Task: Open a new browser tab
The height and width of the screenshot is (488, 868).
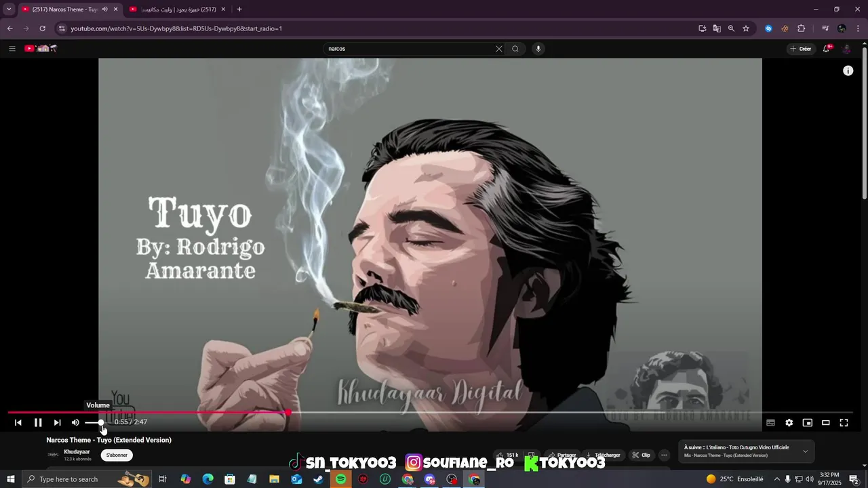Action: [239, 9]
